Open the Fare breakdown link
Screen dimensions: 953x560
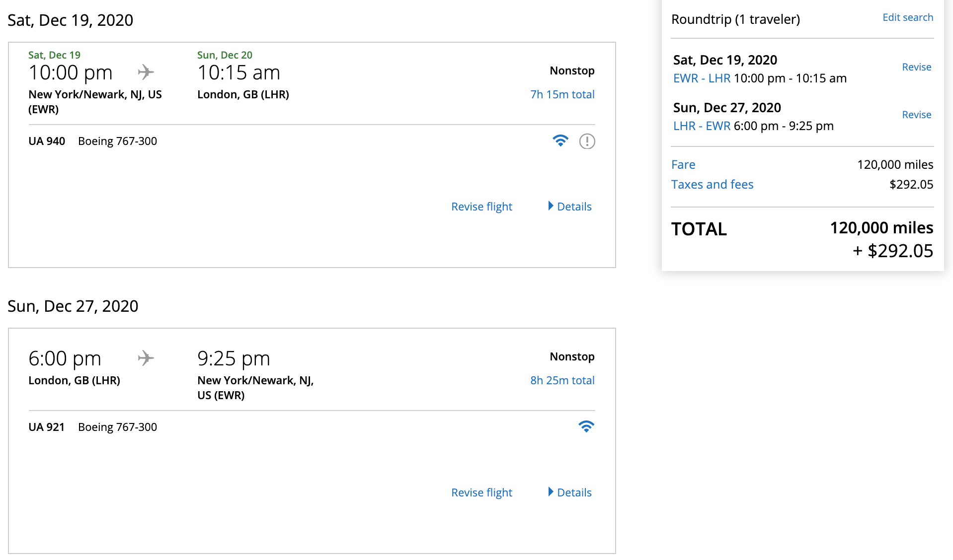tap(683, 165)
